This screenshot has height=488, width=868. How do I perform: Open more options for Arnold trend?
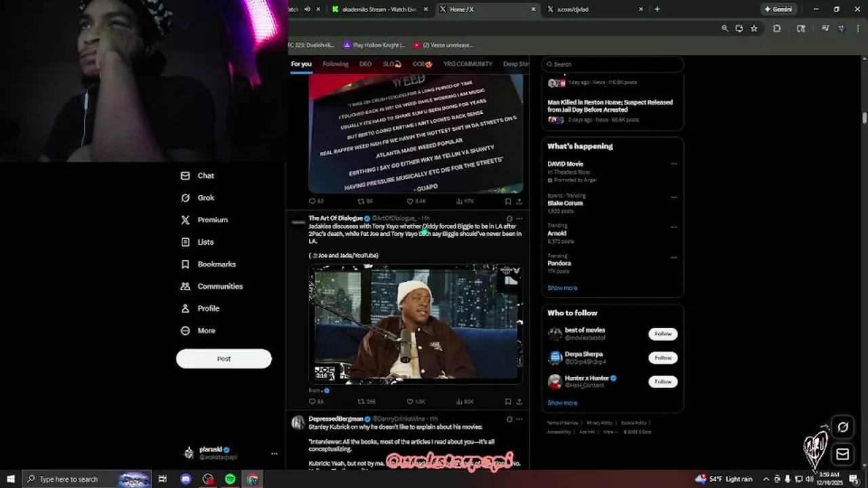673,227
